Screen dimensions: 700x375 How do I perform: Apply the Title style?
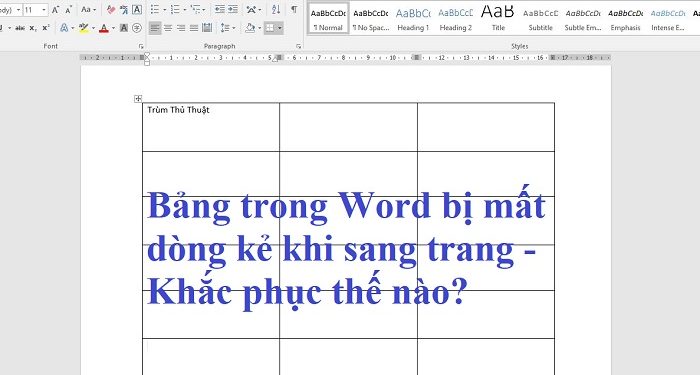(x=498, y=18)
